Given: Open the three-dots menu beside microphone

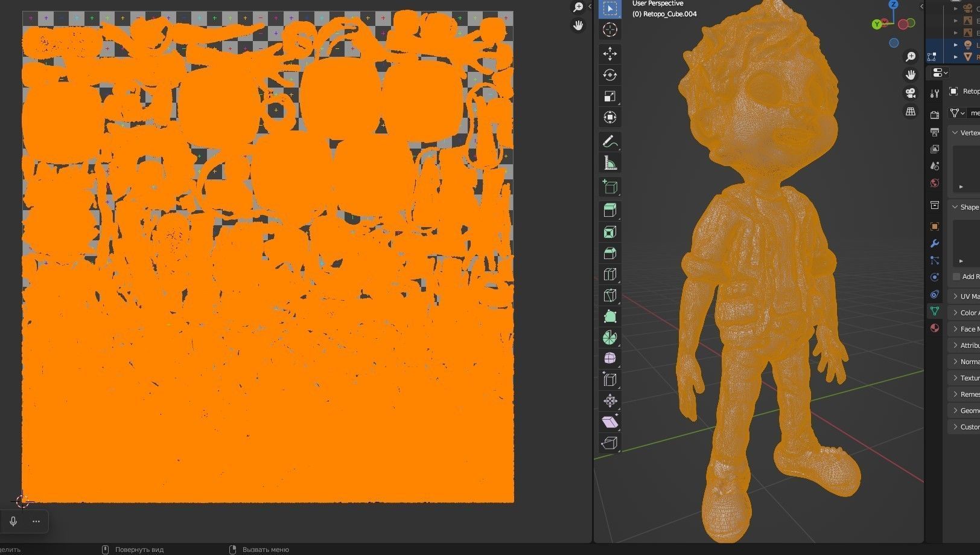Looking at the screenshot, I should pos(36,521).
